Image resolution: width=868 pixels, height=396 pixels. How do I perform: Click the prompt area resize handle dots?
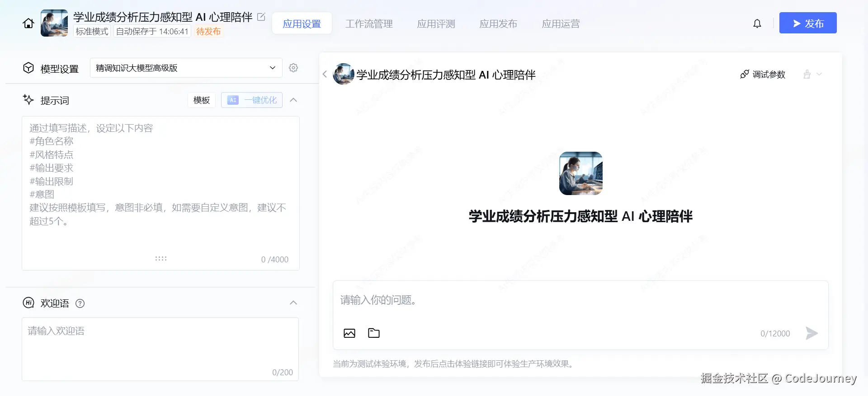pyautogui.click(x=161, y=259)
